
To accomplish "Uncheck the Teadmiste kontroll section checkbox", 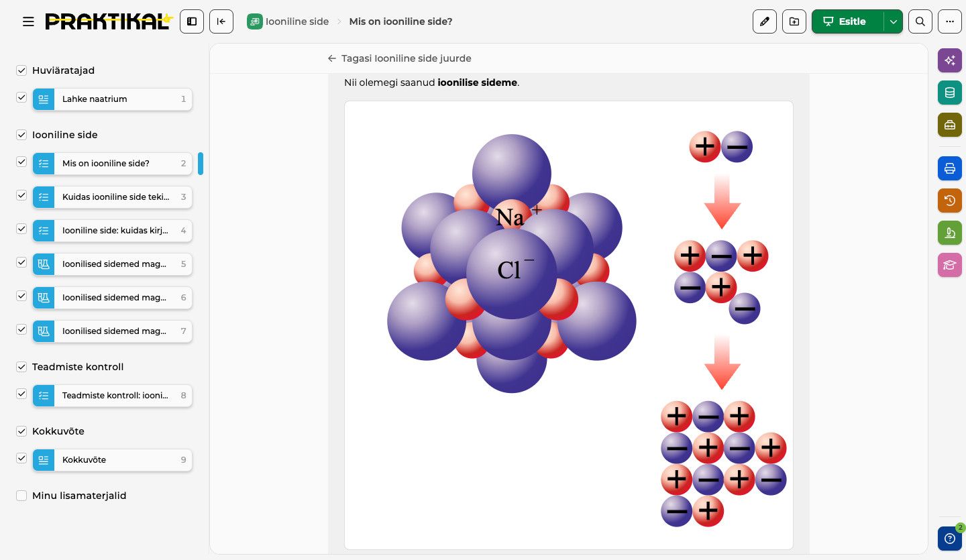I will [x=21, y=367].
